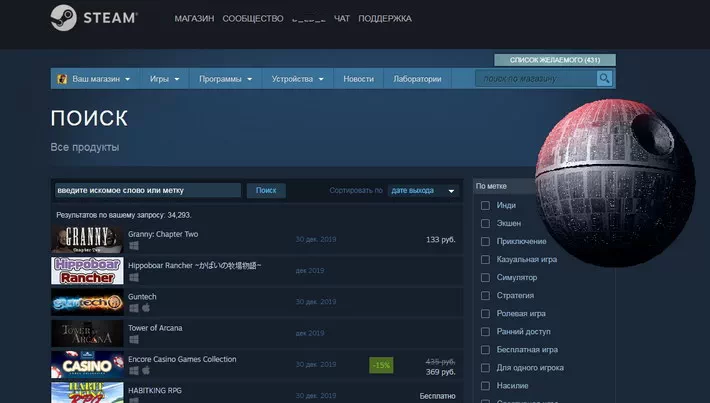The image size is (710, 403).
Task: Tick the Бесплатная игра checkbox
Action: pos(485,350)
